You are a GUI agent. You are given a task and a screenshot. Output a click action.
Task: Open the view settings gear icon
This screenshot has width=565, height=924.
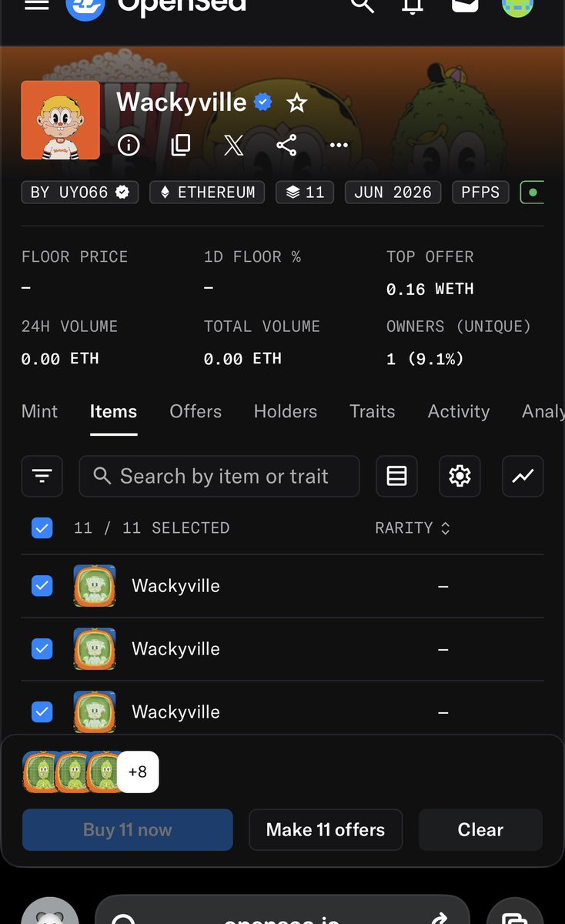[x=460, y=477]
